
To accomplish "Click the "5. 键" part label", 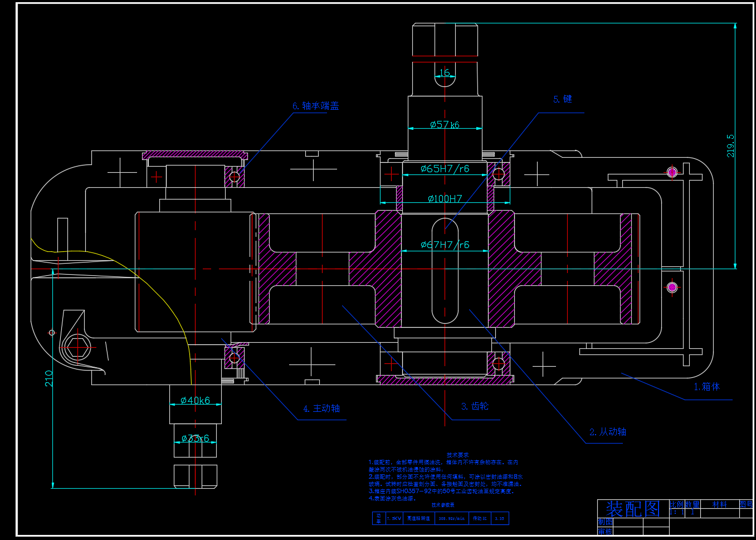I will (x=562, y=99).
